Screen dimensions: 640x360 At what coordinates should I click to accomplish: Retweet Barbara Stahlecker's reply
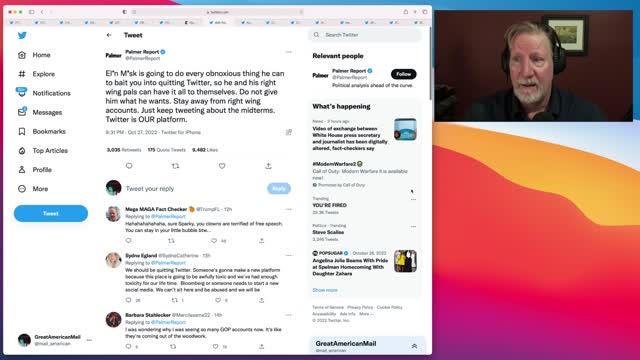[173, 347]
